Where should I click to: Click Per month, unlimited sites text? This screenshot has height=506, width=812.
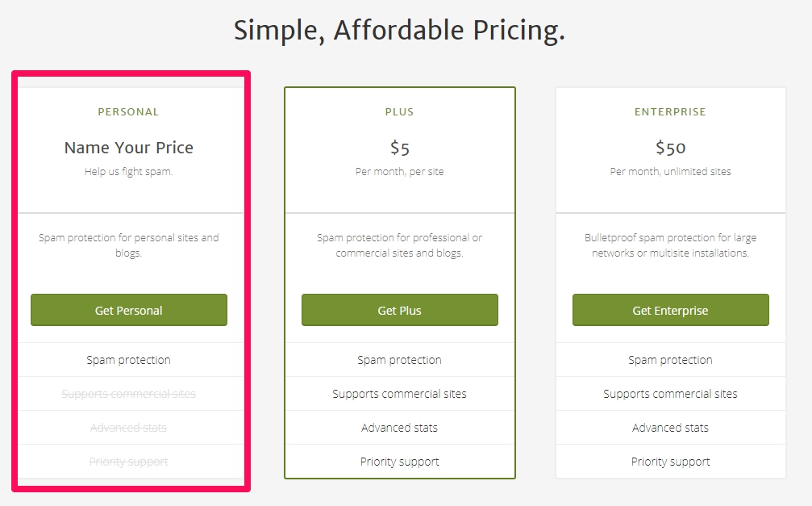pos(671,172)
